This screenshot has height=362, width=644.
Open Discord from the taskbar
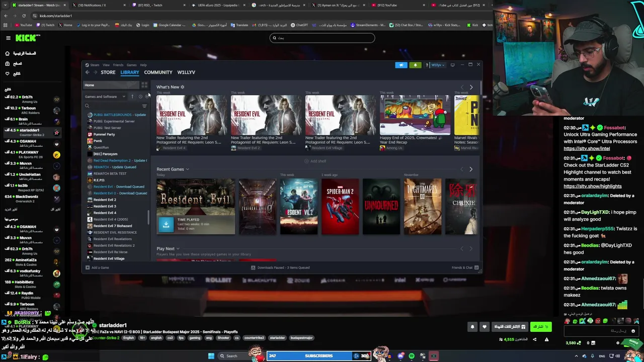(400, 356)
